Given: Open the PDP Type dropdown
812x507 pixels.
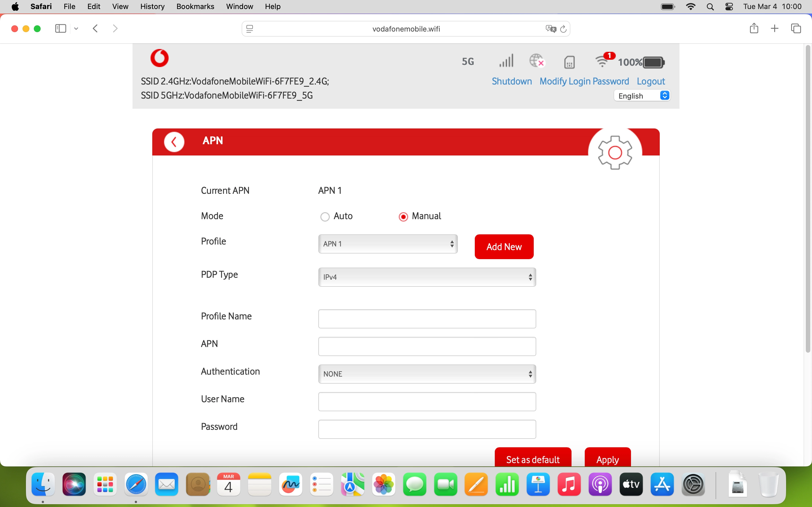Looking at the screenshot, I should click(x=427, y=277).
